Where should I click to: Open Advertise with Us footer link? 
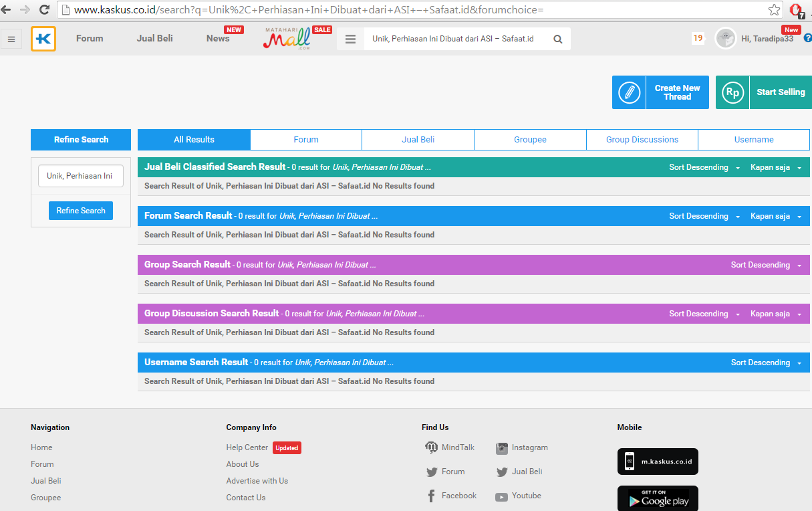257,481
